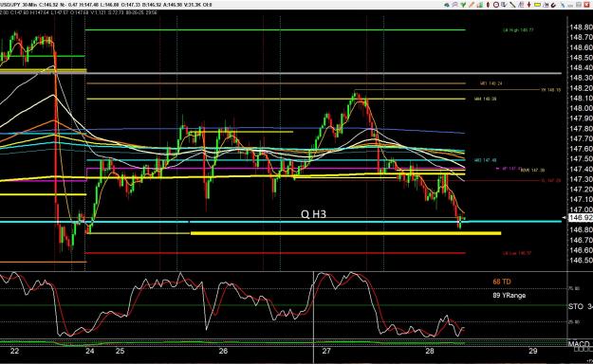Click the faint grey text toolbar icon
The image size is (593, 364).
point(570,5)
